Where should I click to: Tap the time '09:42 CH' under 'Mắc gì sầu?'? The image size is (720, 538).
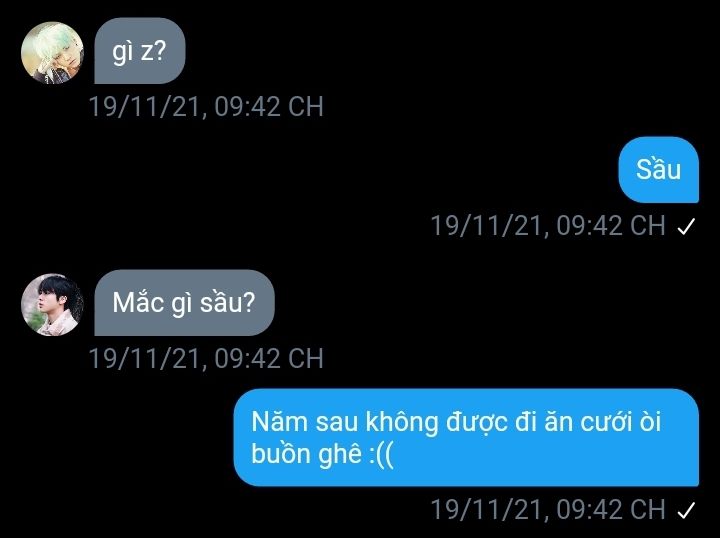[269, 358]
